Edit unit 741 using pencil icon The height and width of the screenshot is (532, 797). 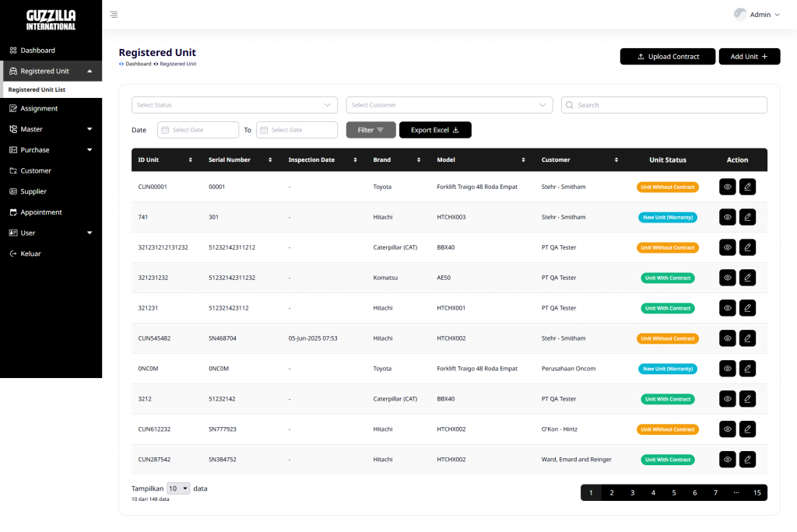(747, 217)
